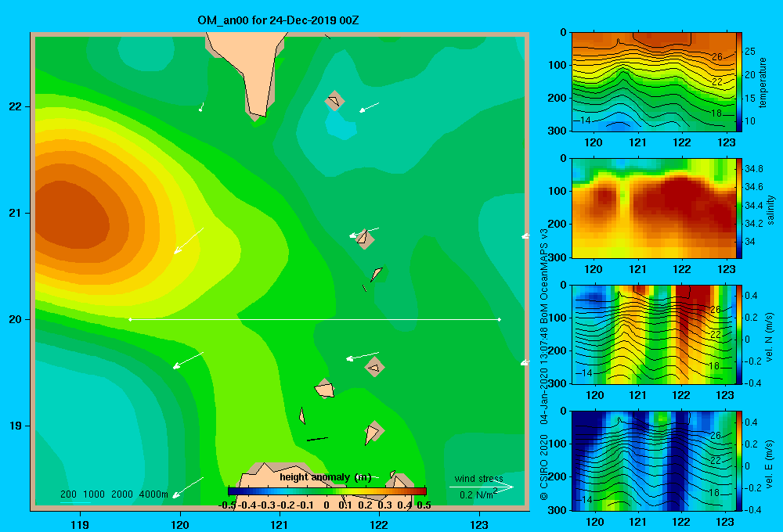
Task: Click the '34.8' tick on salinity scale
Action: point(754,169)
